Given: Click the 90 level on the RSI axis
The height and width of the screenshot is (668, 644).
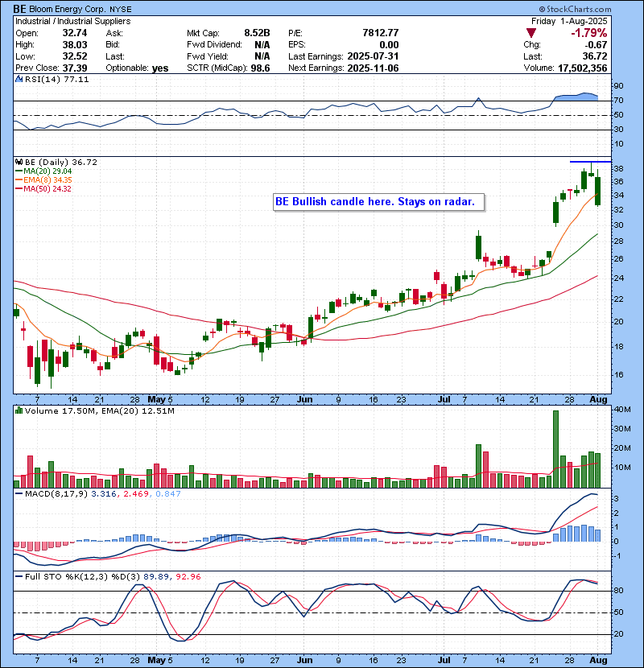Looking at the screenshot, I should tap(618, 86).
